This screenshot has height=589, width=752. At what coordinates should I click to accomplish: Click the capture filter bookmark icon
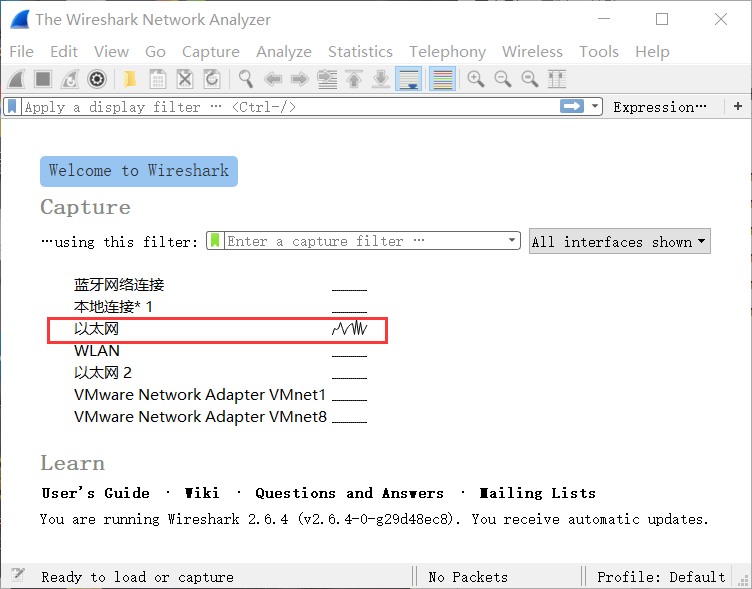pyautogui.click(x=215, y=240)
